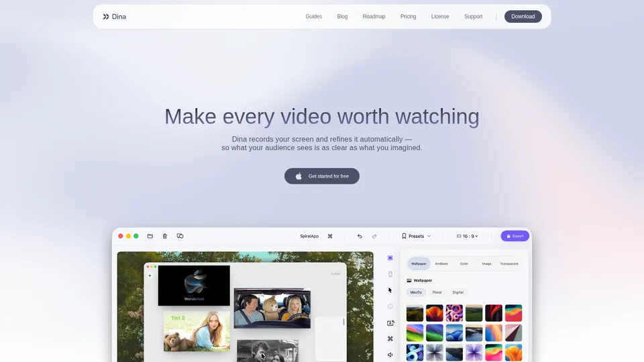
Task: Switch to the Ambient tab
Action: 441,263
